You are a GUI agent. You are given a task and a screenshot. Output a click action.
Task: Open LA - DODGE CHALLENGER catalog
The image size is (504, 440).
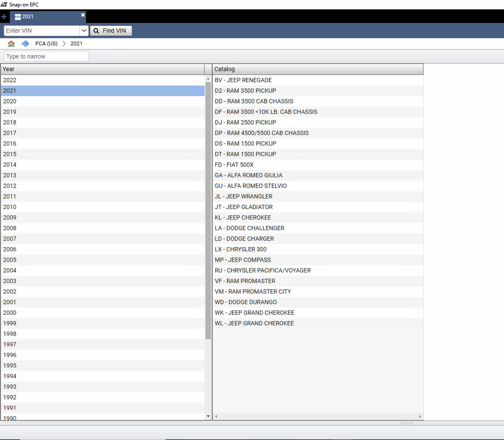[x=318, y=228]
